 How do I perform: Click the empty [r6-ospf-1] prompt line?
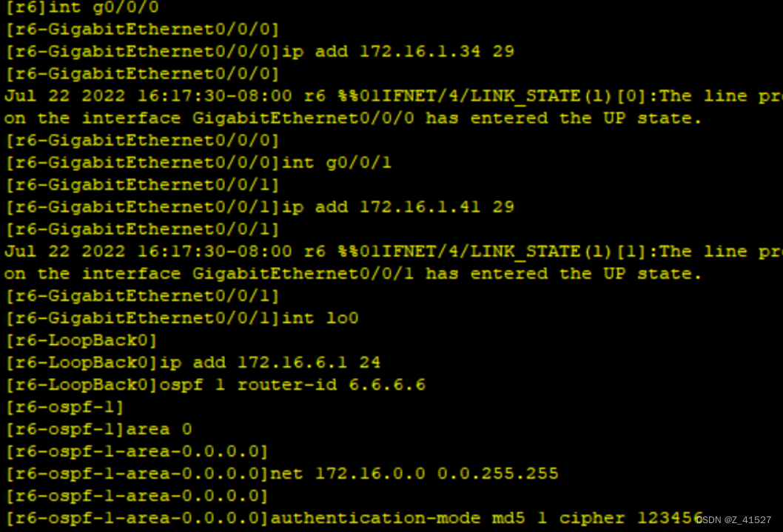pyautogui.click(x=64, y=407)
